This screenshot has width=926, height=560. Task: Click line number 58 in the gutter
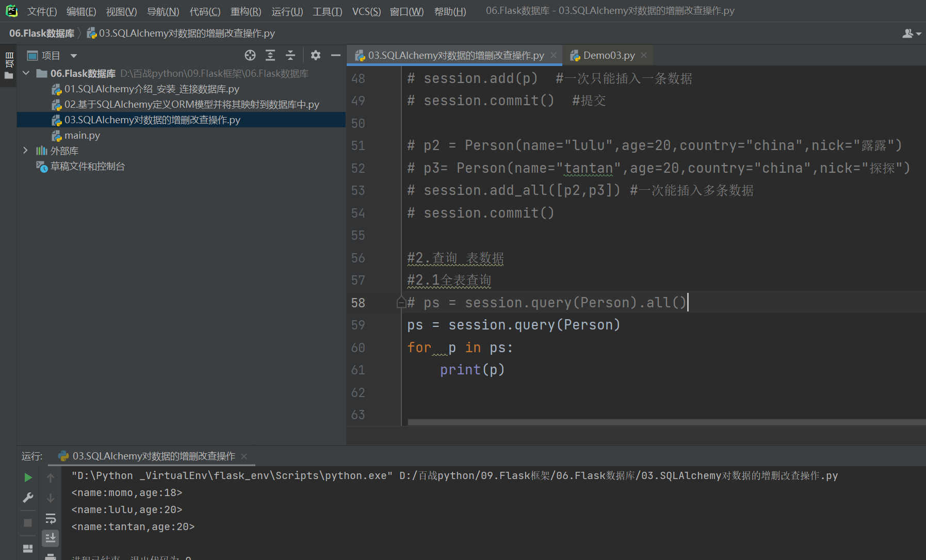358,303
